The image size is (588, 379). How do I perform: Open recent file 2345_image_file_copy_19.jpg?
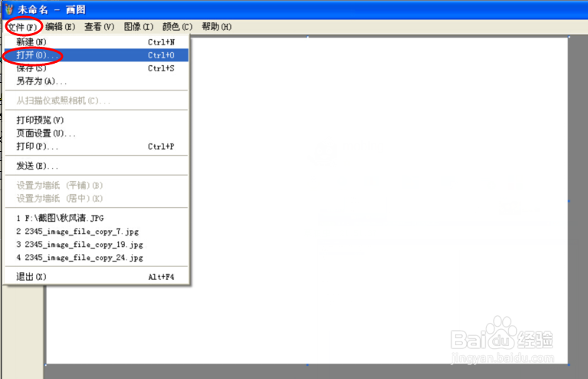pos(97,244)
